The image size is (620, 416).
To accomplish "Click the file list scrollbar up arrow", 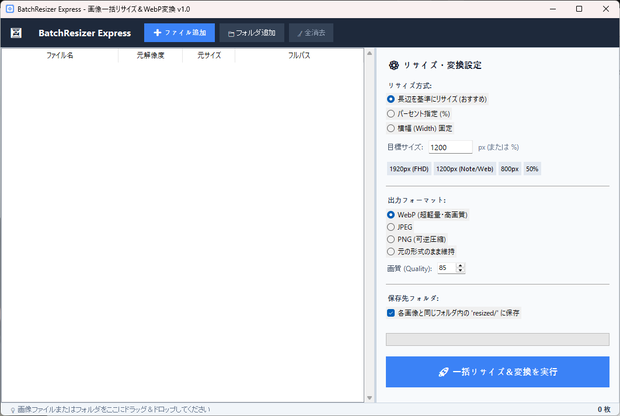I will [x=370, y=53].
